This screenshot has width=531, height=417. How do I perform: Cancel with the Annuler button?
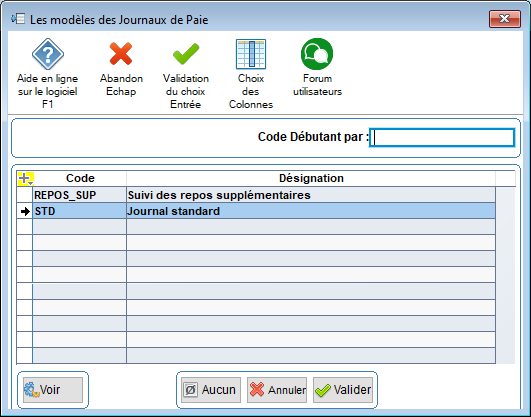[x=277, y=390]
